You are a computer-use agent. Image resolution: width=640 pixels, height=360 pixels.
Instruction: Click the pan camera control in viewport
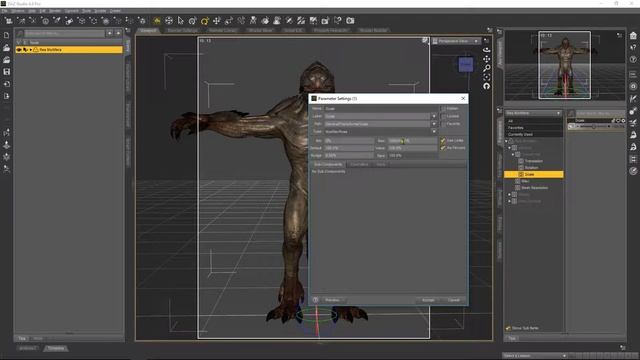tap(487, 59)
